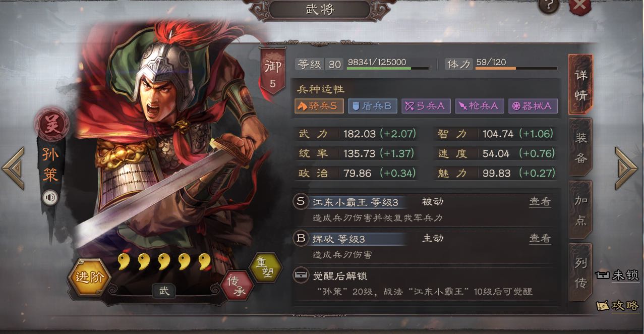Switch to the 装备 equipment tab
The height and width of the screenshot is (334, 644).
[x=581, y=147]
